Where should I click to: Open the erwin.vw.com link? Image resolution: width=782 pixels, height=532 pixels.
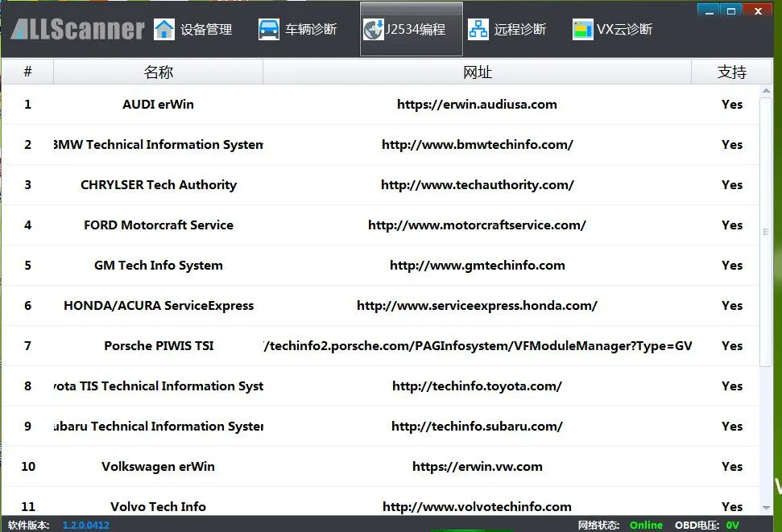pos(478,467)
